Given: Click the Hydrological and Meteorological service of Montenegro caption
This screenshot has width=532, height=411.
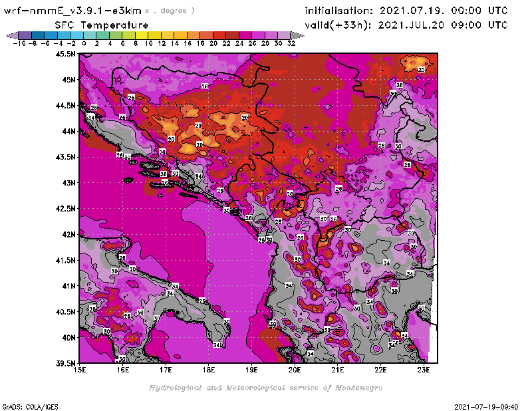Looking at the screenshot, I should (265, 388).
